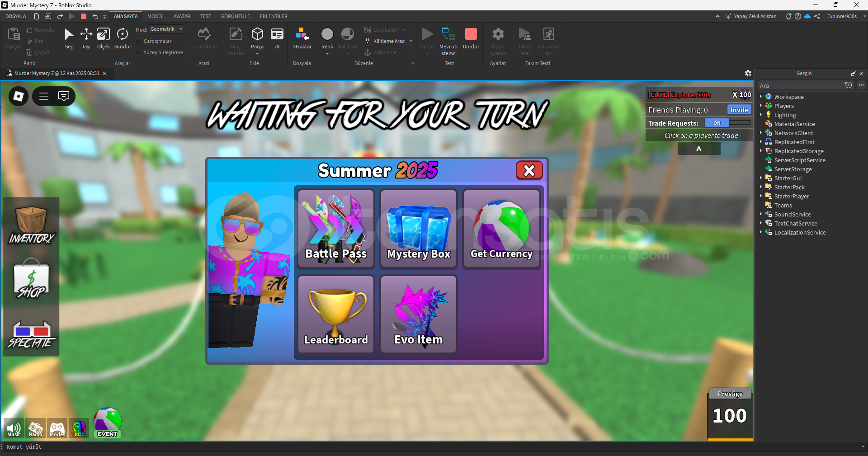Enable the Çarpışmalar checkbox
This screenshot has height=456, width=868.
pos(139,41)
